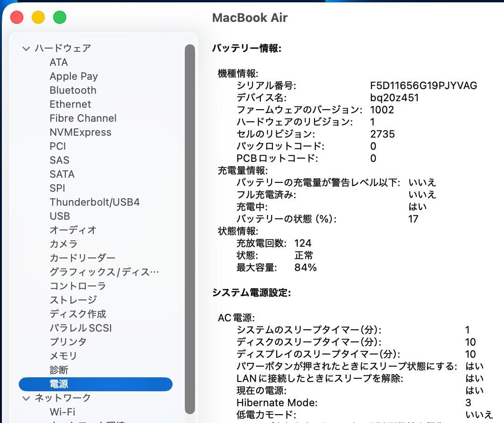Close the MacBook Air window
The height and width of the screenshot is (423, 504).
(x=17, y=17)
